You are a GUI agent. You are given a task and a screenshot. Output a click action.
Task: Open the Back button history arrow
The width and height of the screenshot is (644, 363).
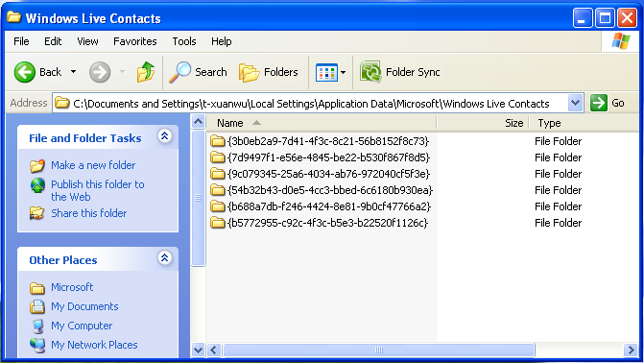point(73,72)
